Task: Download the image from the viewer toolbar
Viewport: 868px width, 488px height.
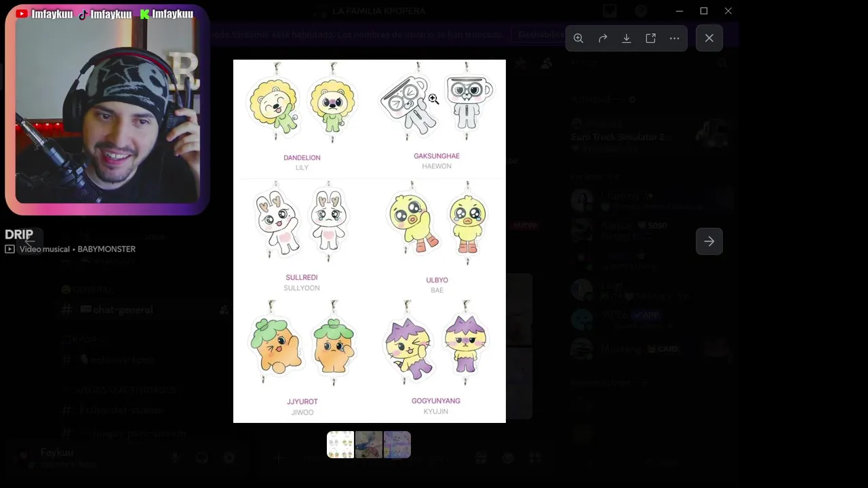Action: (x=627, y=39)
